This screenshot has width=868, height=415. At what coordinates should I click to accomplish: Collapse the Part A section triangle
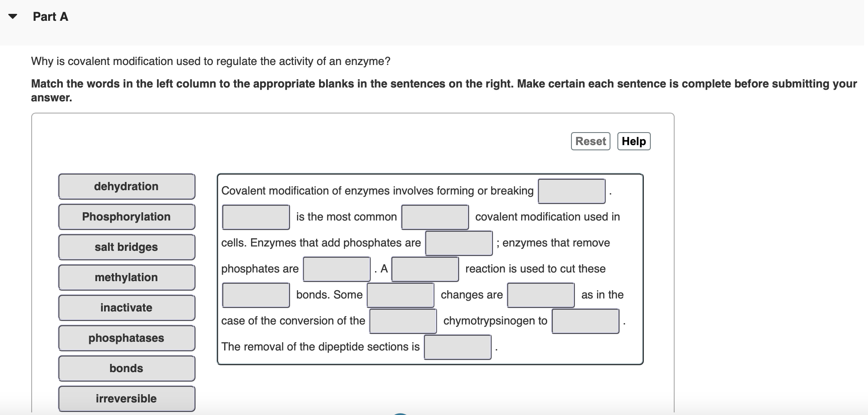[13, 16]
